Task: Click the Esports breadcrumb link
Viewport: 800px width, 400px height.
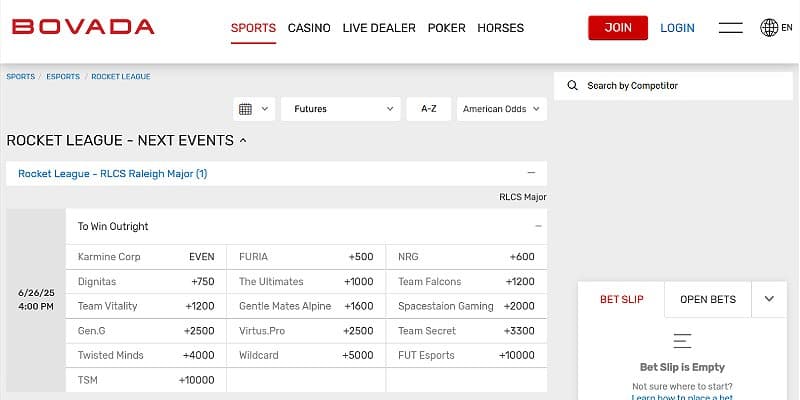Action: coord(62,76)
